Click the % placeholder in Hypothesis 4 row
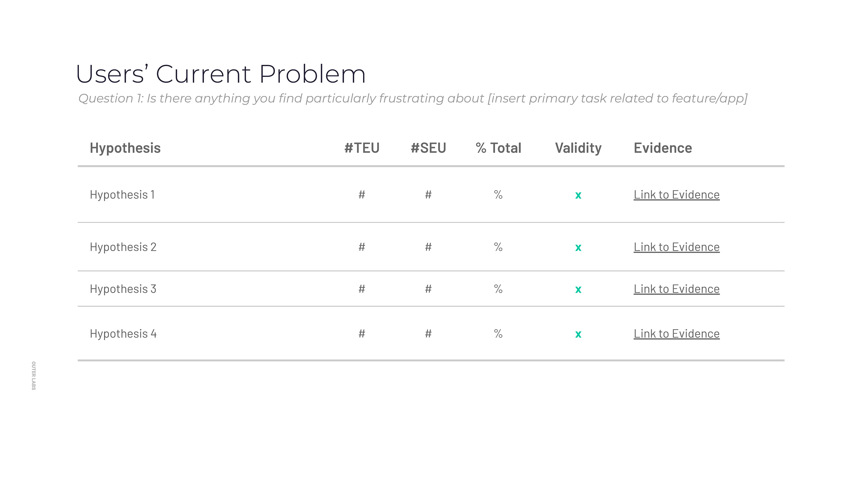This screenshot has height=488, width=868. coord(498,334)
